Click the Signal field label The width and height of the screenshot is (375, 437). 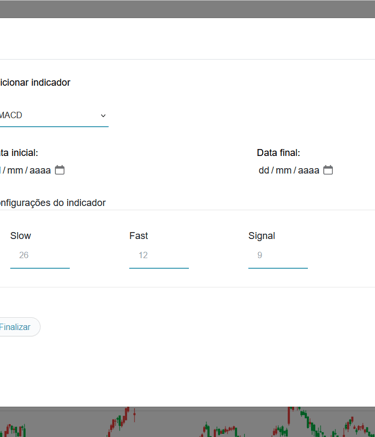[262, 236]
